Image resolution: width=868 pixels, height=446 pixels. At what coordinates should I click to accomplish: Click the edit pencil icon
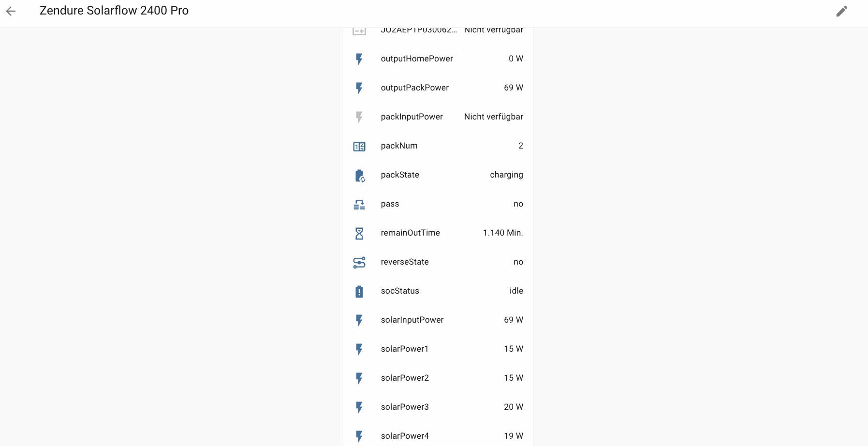(x=841, y=11)
